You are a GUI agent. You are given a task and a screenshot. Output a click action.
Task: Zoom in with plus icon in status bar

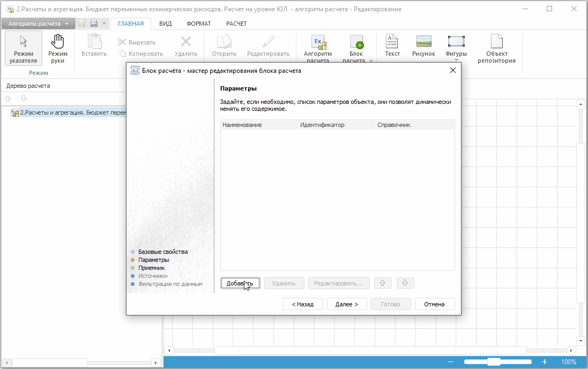pos(545,362)
